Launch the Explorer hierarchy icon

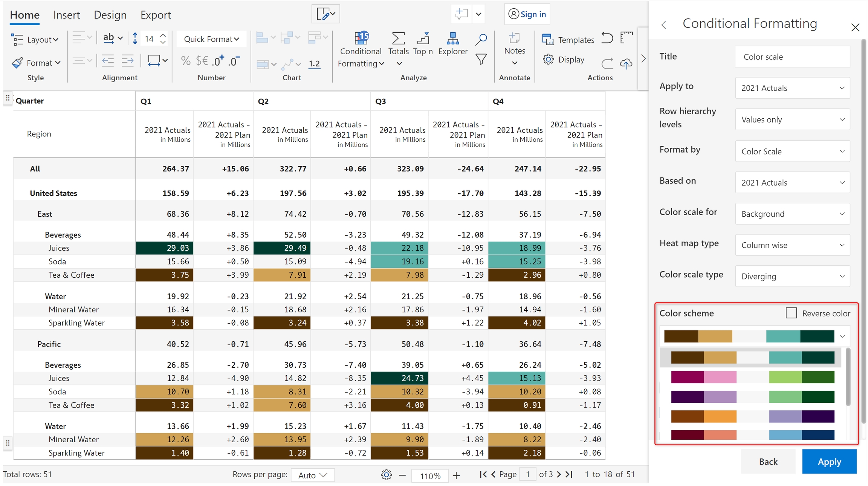pos(452,38)
